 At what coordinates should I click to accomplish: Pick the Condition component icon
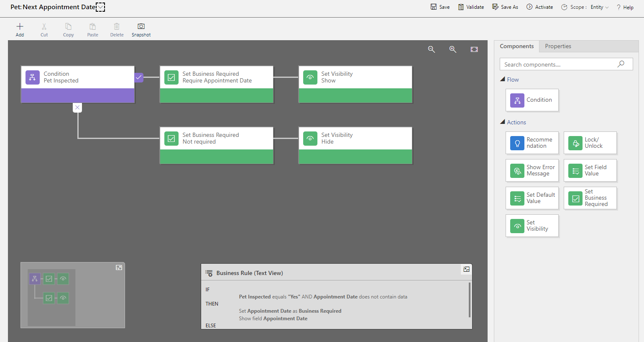click(x=517, y=100)
